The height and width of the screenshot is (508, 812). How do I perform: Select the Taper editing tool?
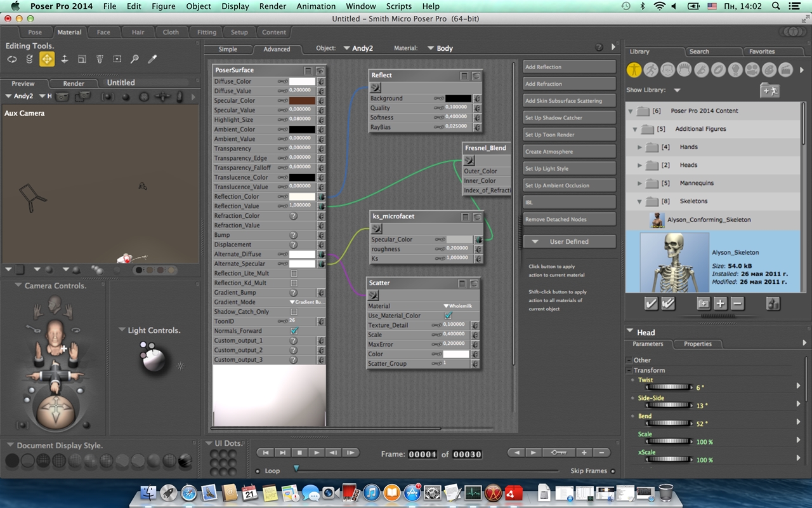point(100,59)
